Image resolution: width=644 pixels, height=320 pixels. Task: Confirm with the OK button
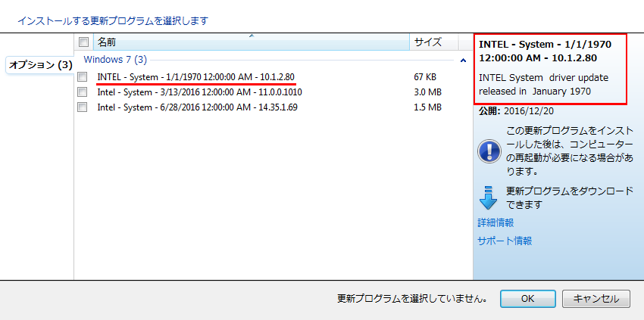pos(528,299)
